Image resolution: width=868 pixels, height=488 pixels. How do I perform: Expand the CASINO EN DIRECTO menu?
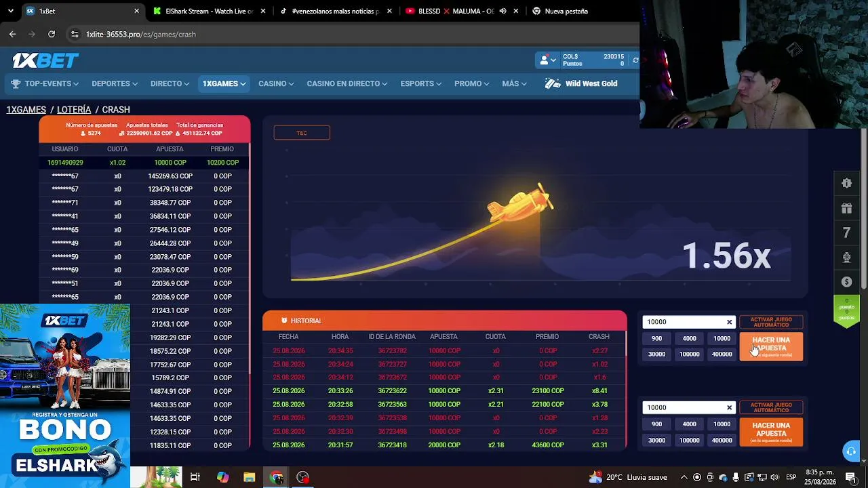tap(347, 83)
